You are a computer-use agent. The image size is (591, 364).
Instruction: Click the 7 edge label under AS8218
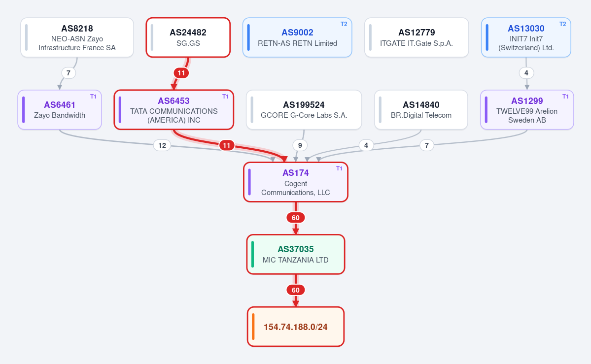click(68, 73)
